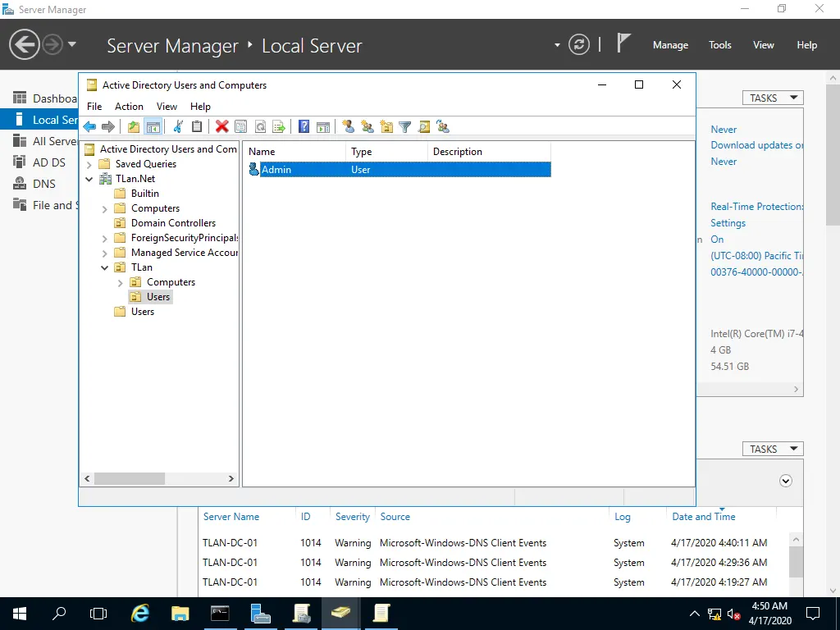Open the View menu in ADUC window
Viewport: 840px width, 630px height.
[x=167, y=107]
